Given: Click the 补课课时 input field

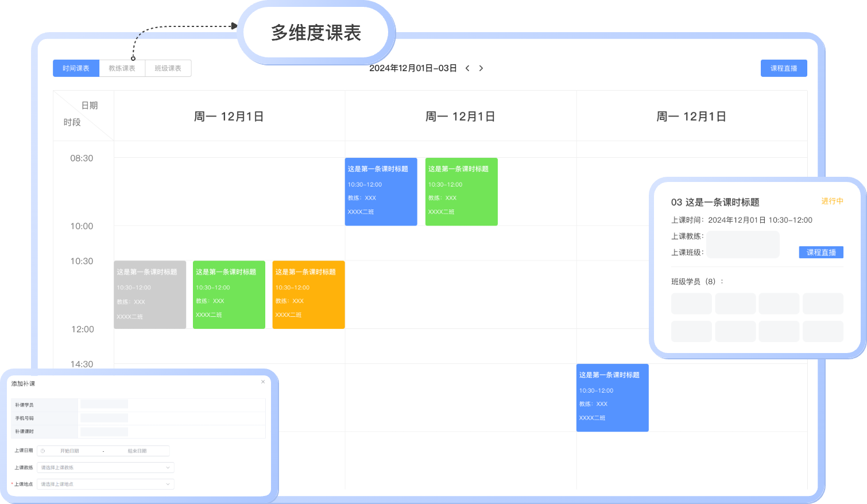Looking at the screenshot, I should pyautogui.click(x=104, y=431).
